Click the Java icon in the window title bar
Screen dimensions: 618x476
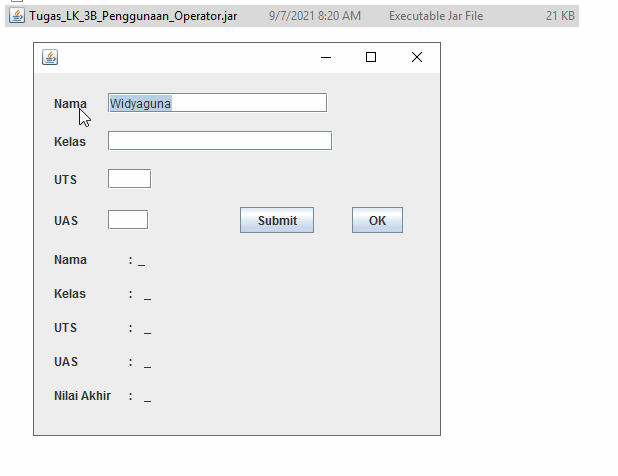(50, 57)
